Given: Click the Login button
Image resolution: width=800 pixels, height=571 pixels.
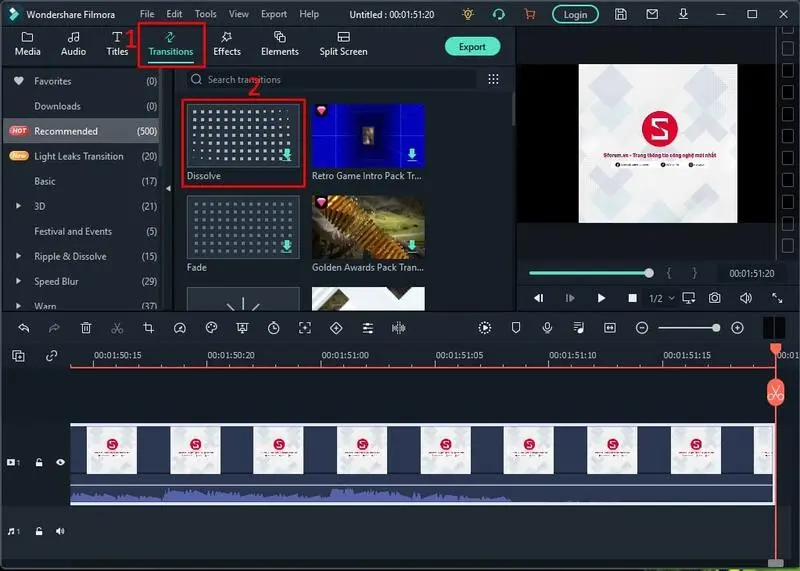Looking at the screenshot, I should click(575, 15).
